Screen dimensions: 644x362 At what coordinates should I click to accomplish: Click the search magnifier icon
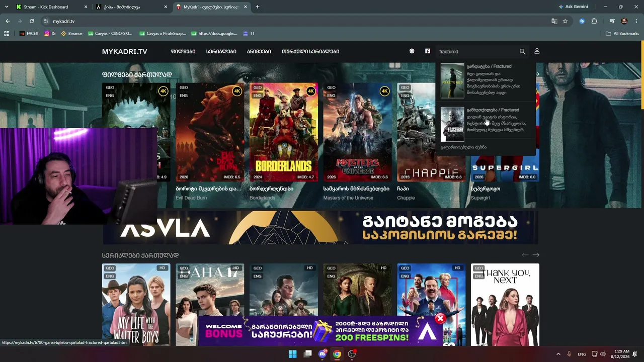(x=522, y=51)
